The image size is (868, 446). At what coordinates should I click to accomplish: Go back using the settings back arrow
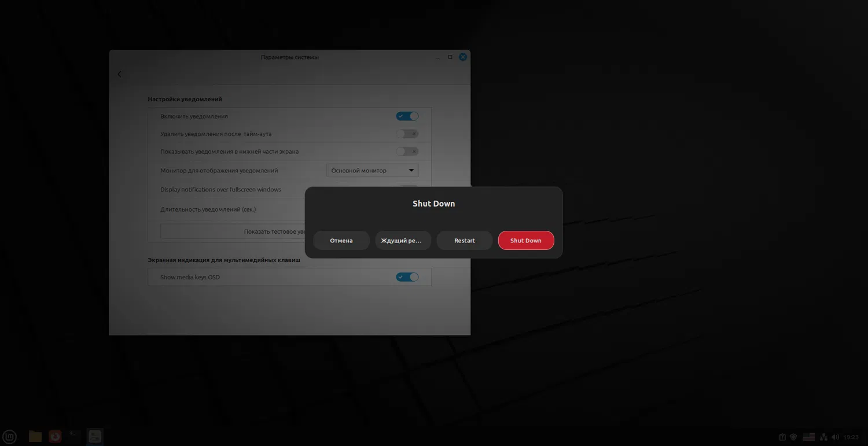click(120, 74)
